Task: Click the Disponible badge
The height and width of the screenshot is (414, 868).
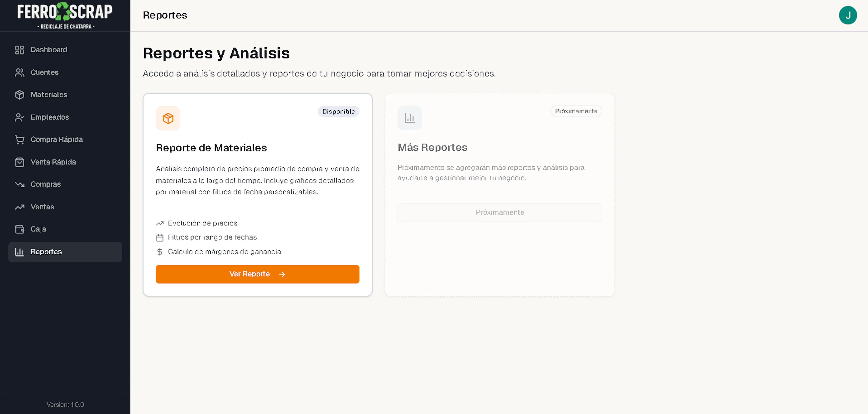Action: click(338, 112)
